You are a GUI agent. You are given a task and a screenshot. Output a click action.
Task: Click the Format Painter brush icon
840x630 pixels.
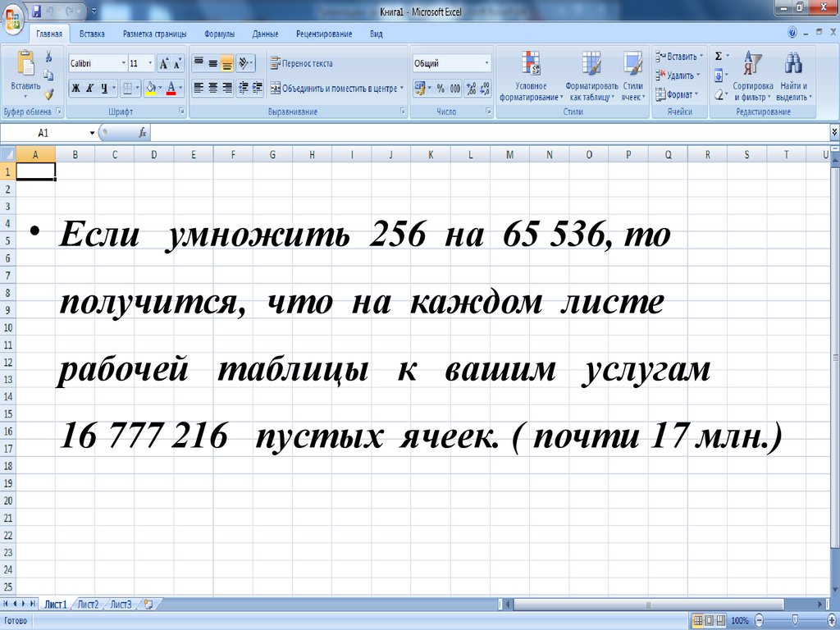(x=48, y=94)
